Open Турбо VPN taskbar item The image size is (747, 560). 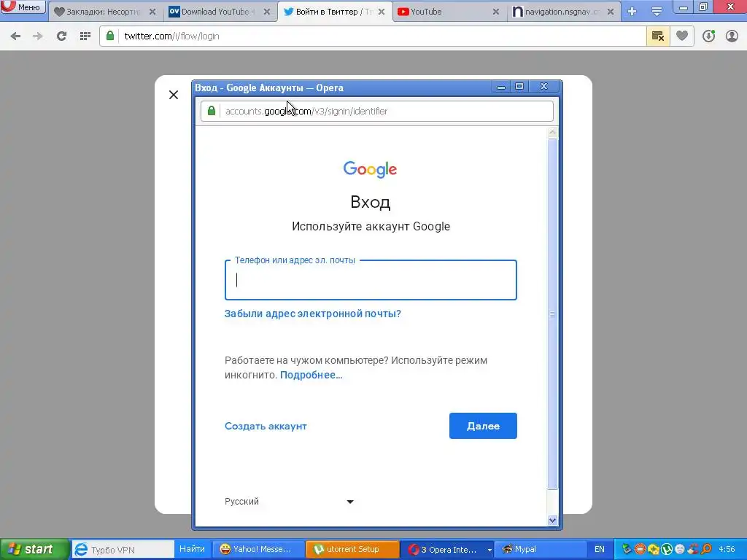pos(122,550)
